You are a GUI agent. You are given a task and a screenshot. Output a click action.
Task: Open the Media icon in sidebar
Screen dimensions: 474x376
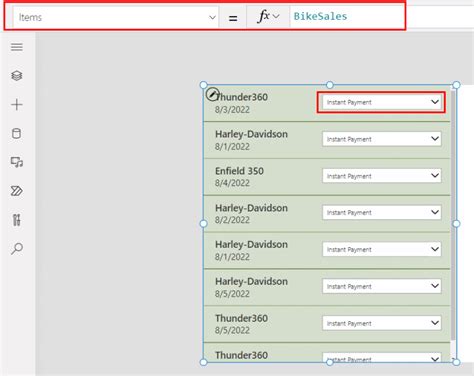[17, 162]
